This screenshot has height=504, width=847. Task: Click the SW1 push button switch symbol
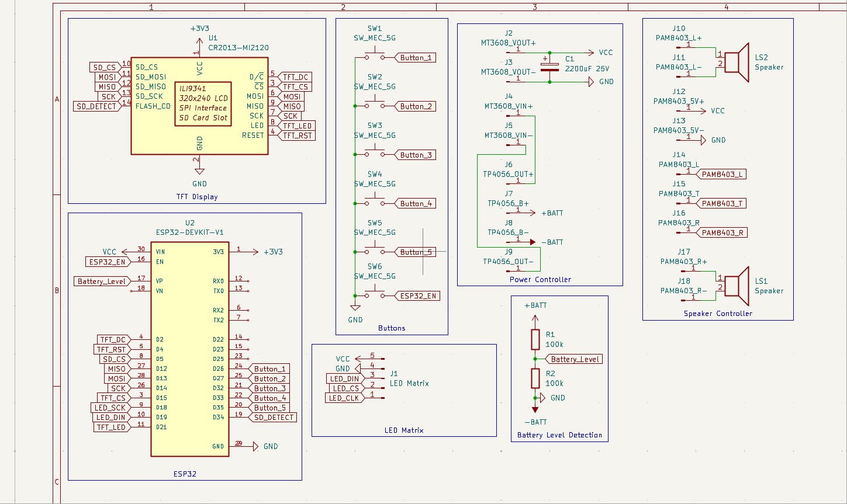tap(374, 57)
